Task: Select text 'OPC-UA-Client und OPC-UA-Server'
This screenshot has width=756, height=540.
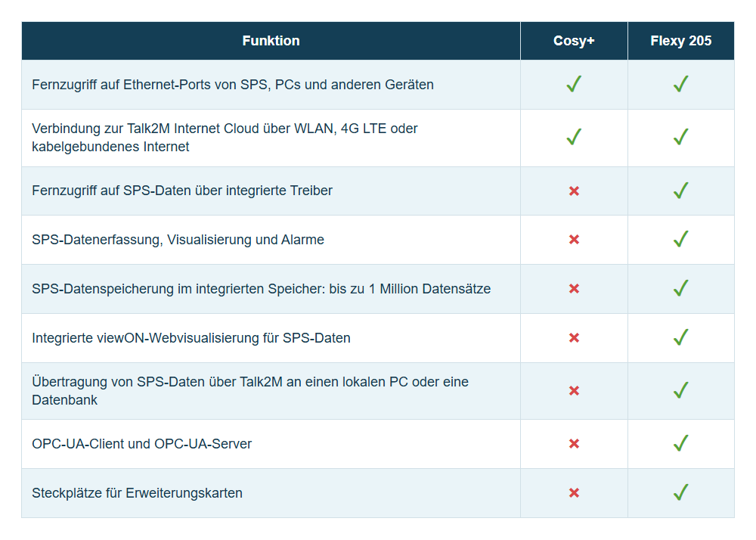Action: pos(142,444)
